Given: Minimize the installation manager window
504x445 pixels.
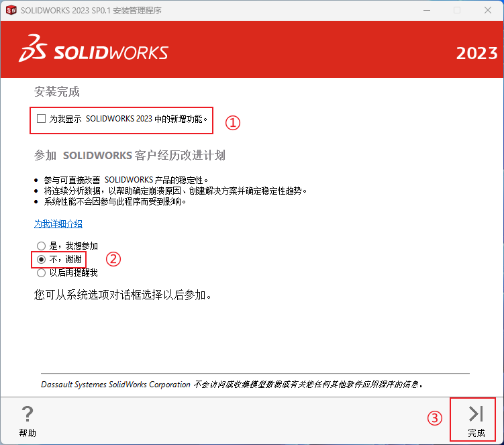Looking at the screenshot, I should [x=427, y=10].
